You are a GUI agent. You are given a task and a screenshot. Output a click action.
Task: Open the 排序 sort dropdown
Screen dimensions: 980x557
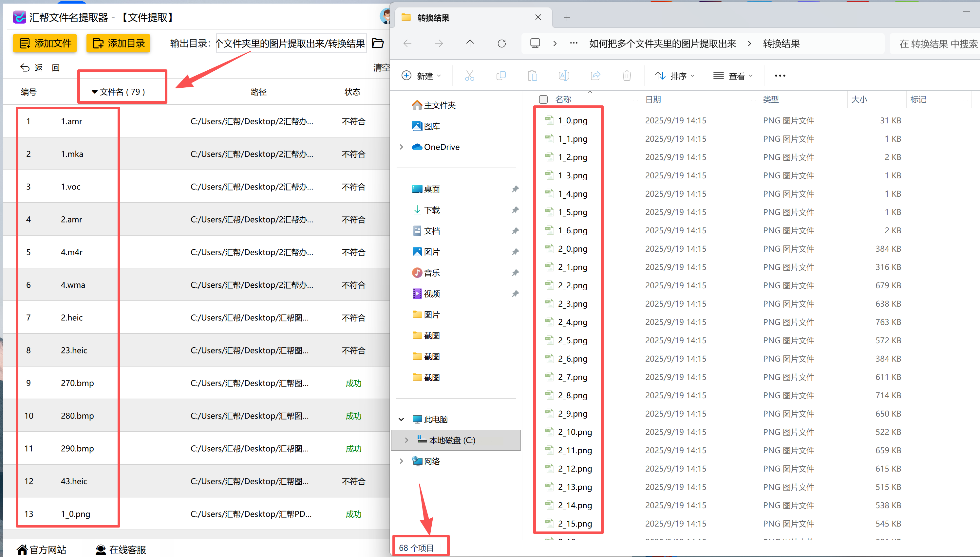tap(674, 76)
